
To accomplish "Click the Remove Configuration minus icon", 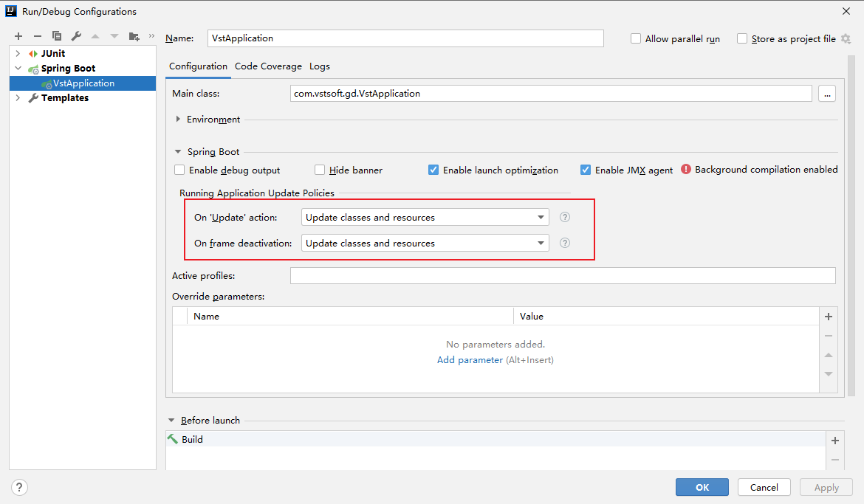I will (x=38, y=36).
